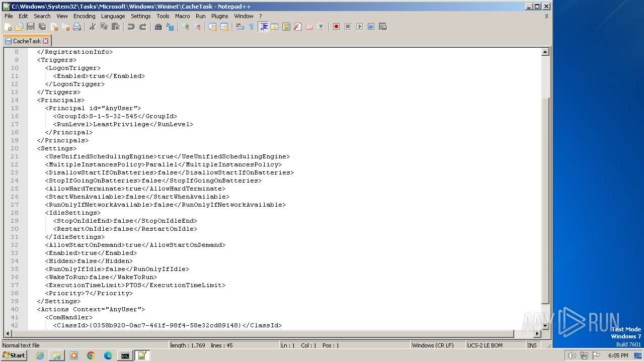Open the volume control tray icon
Image resolution: width=644 pixels, height=362 pixels.
pyautogui.click(x=572, y=355)
